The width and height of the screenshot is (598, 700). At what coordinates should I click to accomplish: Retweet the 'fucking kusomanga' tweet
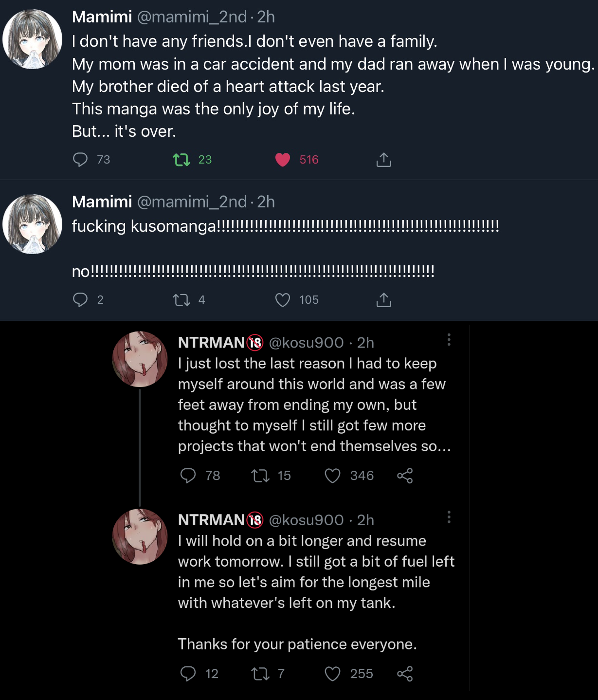click(x=182, y=300)
